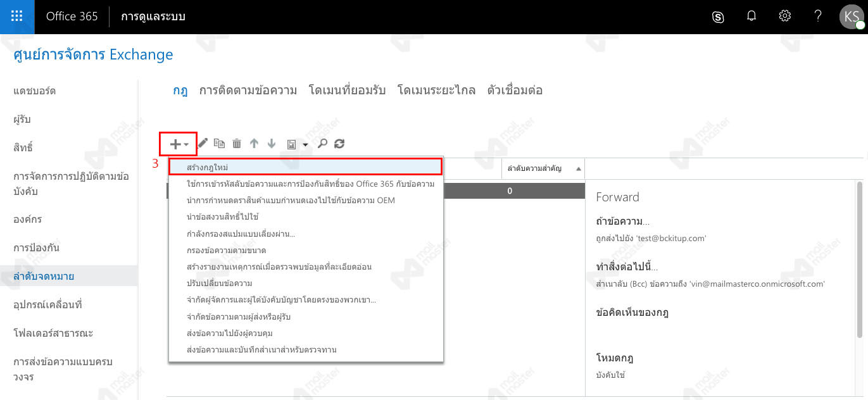Click the magnifier search icon

click(x=322, y=144)
